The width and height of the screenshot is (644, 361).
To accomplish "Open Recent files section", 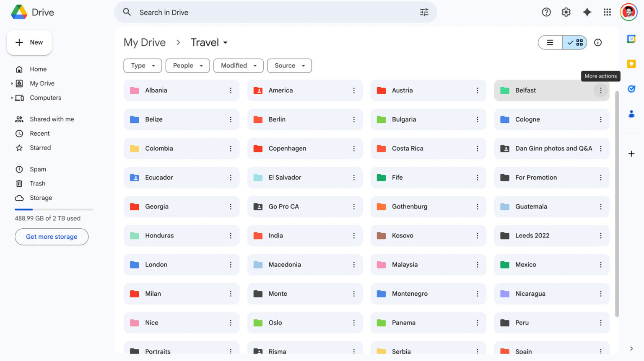I will (40, 133).
